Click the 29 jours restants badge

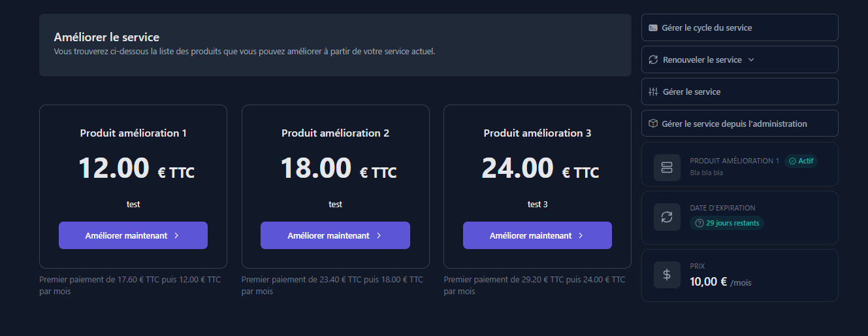[727, 223]
